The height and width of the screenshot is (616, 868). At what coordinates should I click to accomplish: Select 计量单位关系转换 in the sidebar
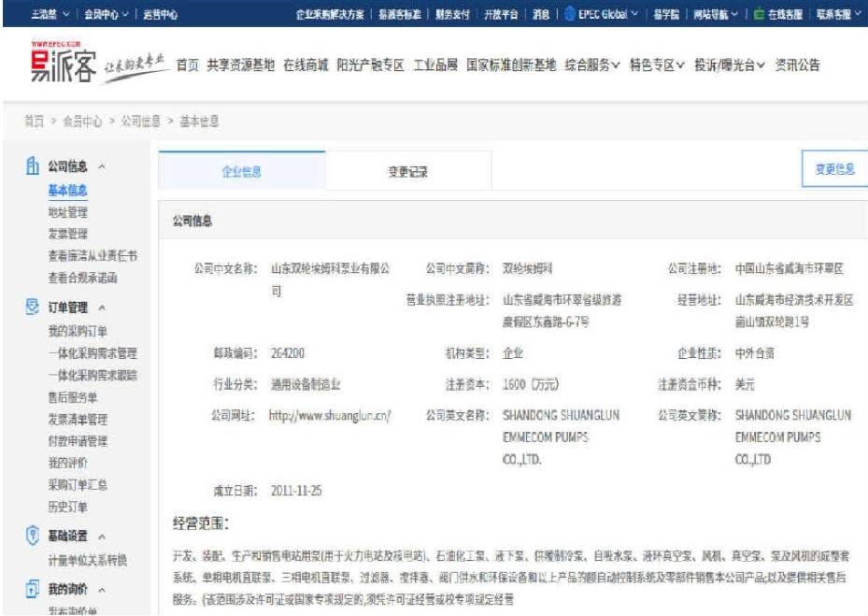click(88, 561)
